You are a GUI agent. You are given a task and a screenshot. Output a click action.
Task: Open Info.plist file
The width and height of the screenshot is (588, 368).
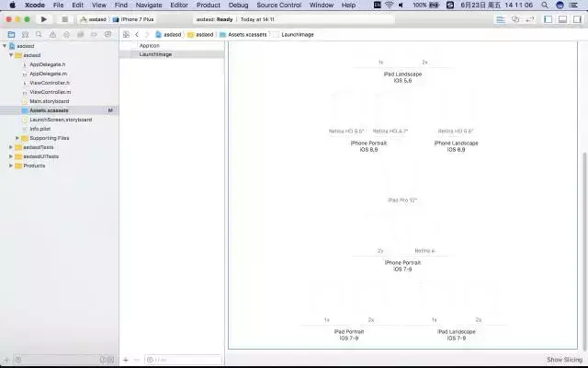point(40,129)
